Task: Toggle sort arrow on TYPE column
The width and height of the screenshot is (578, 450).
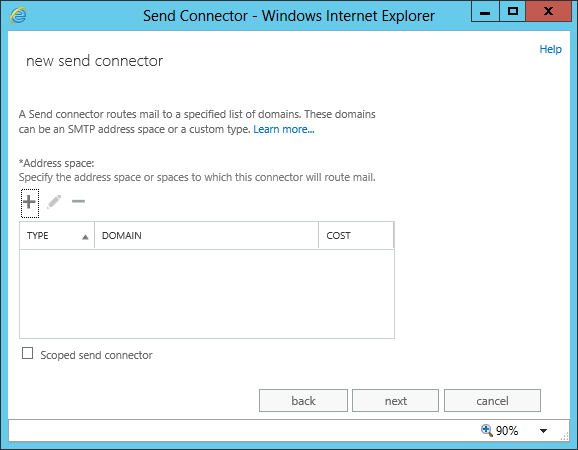Action: [85, 237]
